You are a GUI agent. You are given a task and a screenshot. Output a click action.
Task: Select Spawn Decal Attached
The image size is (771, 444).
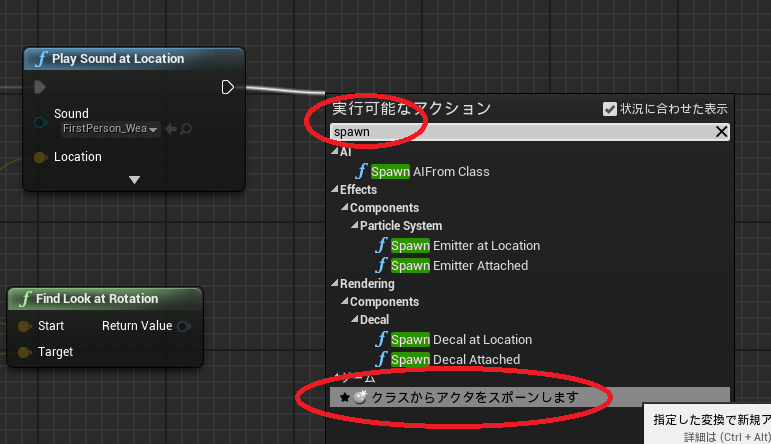(x=455, y=359)
